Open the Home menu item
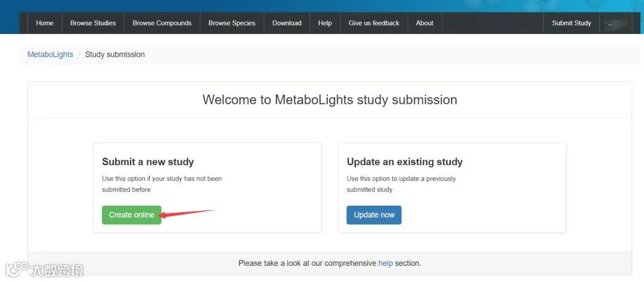Screen dimensions: 644x282 click(45, 23)
